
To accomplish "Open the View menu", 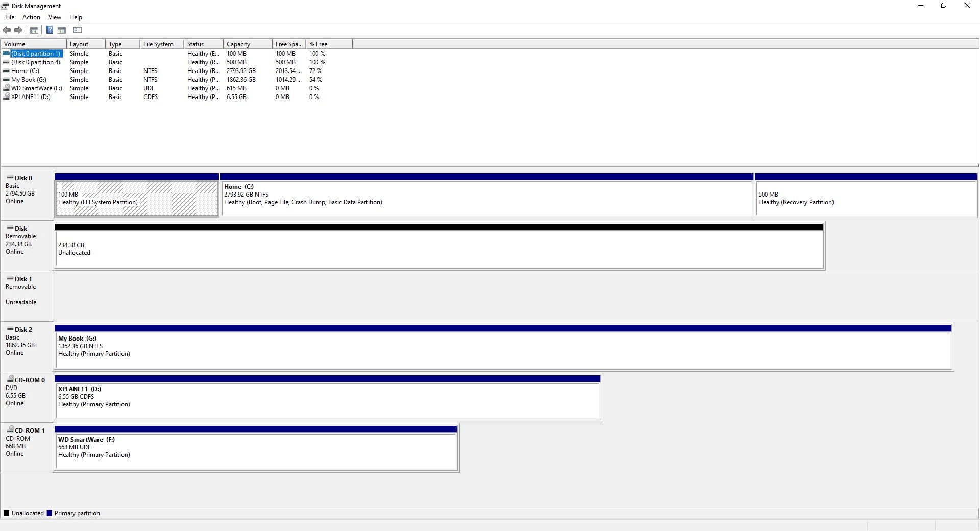I will 54,17.
